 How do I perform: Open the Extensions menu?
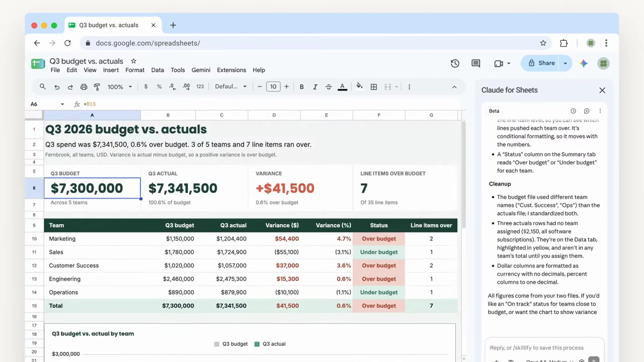(x=231, y=70)
